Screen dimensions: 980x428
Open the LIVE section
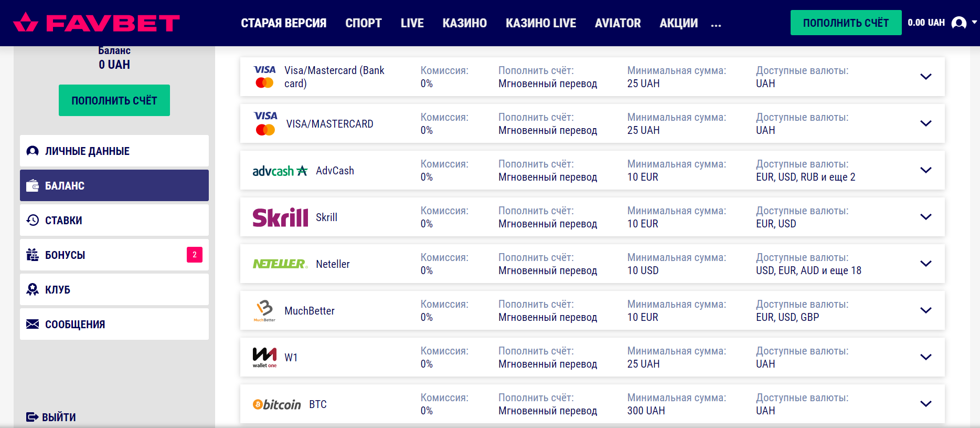412,23
